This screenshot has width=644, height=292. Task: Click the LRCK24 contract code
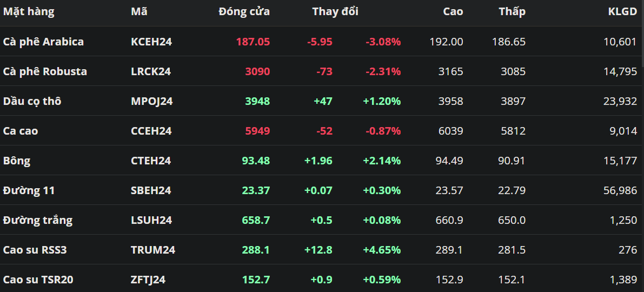[x=151, y=71]
